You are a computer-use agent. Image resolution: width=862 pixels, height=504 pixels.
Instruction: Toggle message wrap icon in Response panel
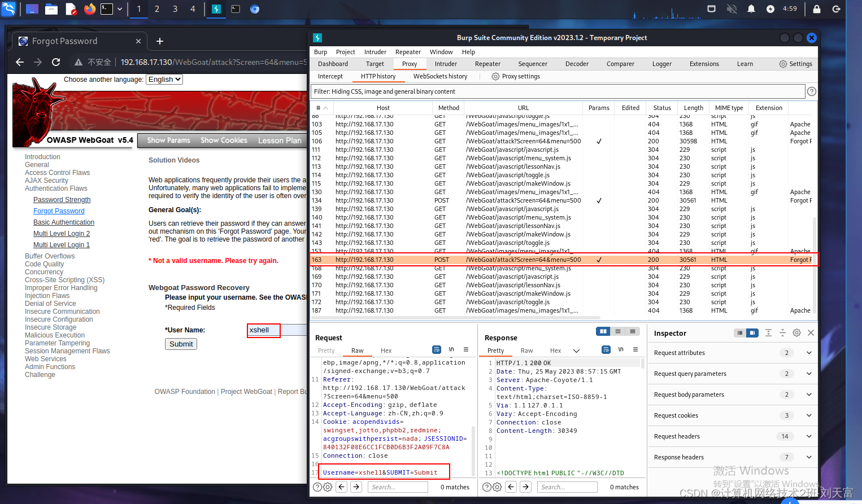coord(606,349)
